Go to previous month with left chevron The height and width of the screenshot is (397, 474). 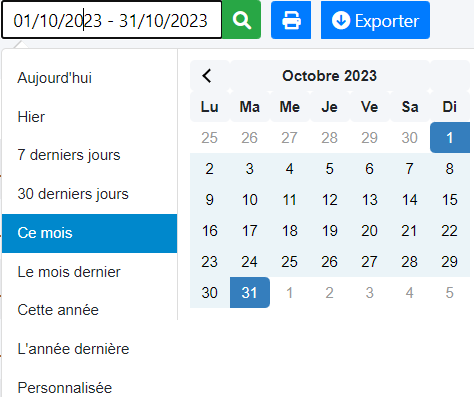click(x=207, y=76)
